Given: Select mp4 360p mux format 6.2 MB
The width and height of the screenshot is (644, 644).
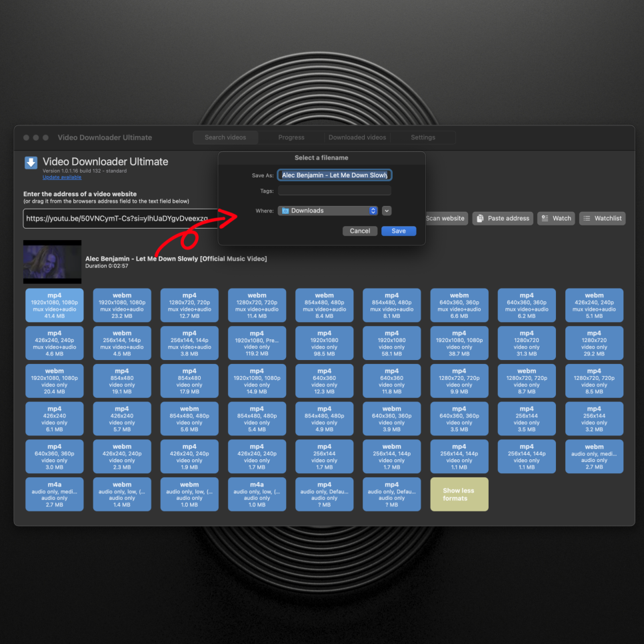Looking at the screenshot, I should click(527, 305).
